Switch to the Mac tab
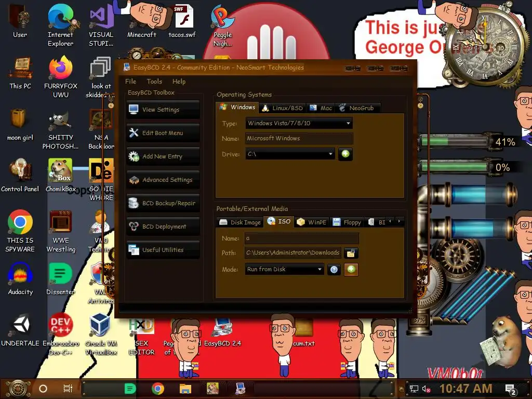 [x=321, y=108]
